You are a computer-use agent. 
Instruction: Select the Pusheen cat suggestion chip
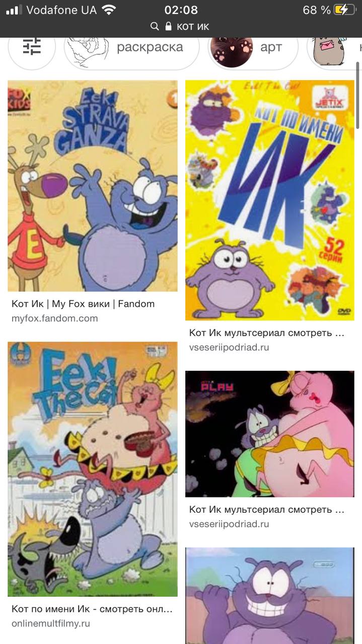point(328,49)
